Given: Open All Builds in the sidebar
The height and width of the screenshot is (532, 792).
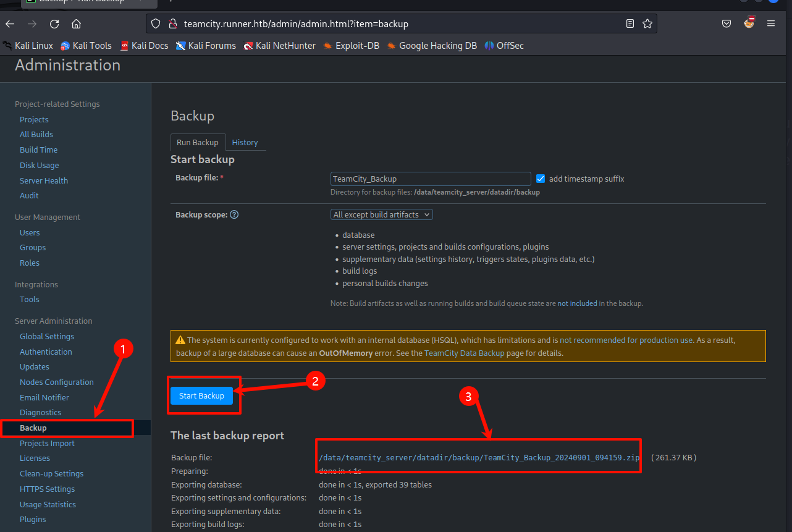Looking at the screenshot, I should (36, 134).
